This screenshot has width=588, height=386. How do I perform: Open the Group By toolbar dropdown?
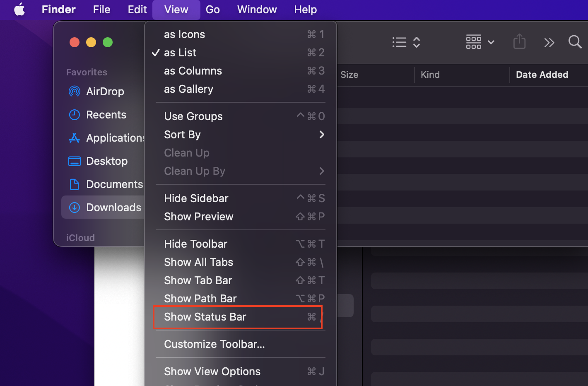pyautogui.click(x=480, y=42)
